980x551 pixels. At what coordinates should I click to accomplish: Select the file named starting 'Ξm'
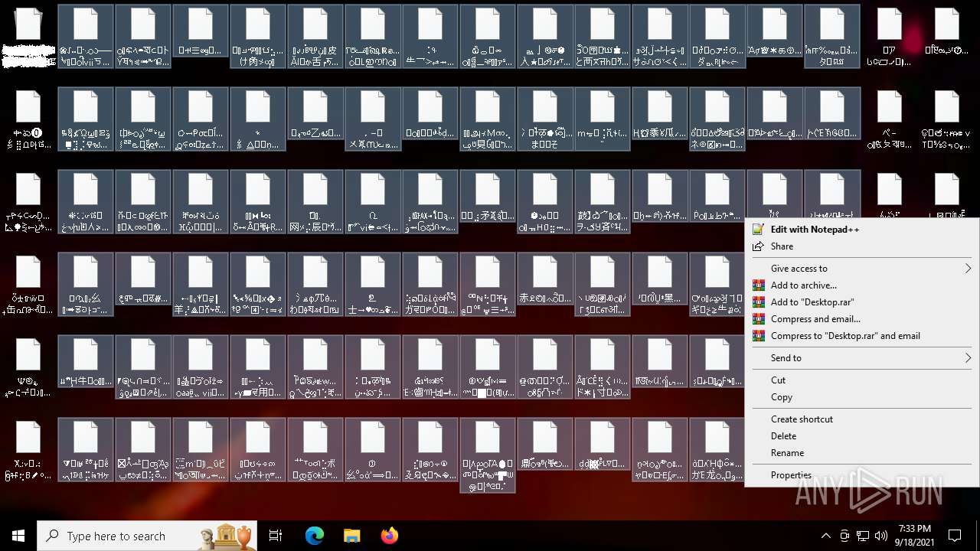point(201,449)
